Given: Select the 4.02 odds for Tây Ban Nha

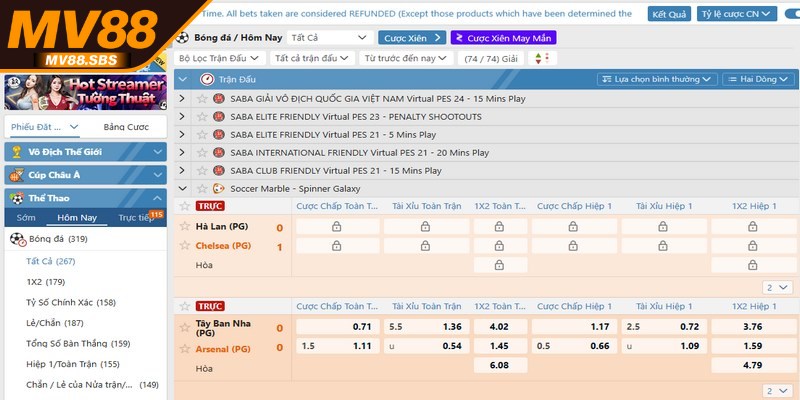Looking at the screenshot, I should (x=500, y=326).
